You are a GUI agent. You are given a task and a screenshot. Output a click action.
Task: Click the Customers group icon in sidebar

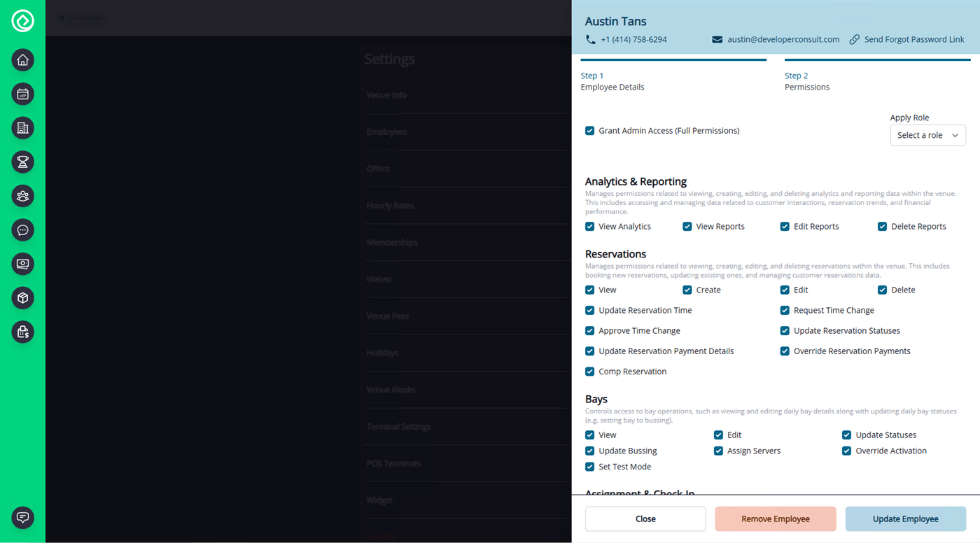(x=22, y=196)
